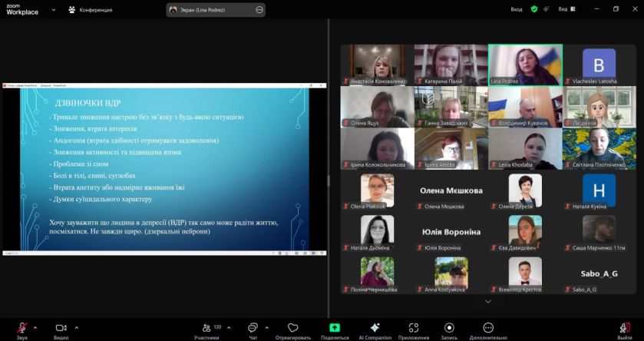Open Дополнительно more options icon
The image size is (644, 341).
pos(488,328)
